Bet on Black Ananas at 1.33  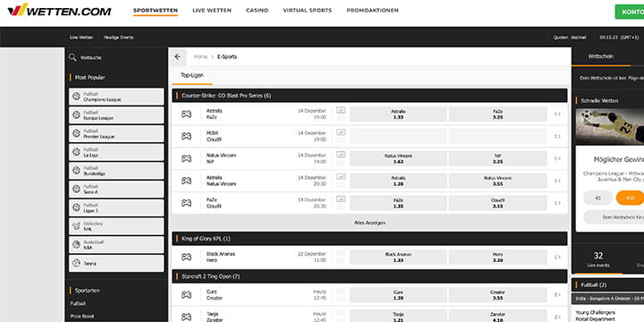[398, 257]
